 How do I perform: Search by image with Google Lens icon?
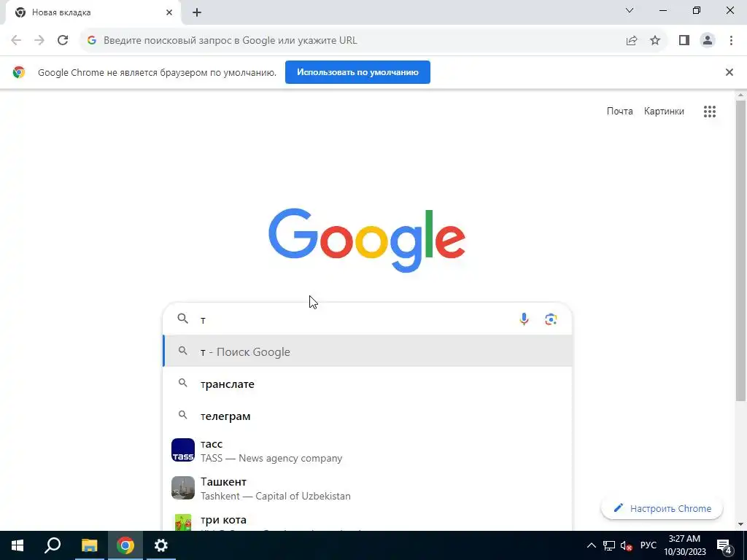(551, 319)
